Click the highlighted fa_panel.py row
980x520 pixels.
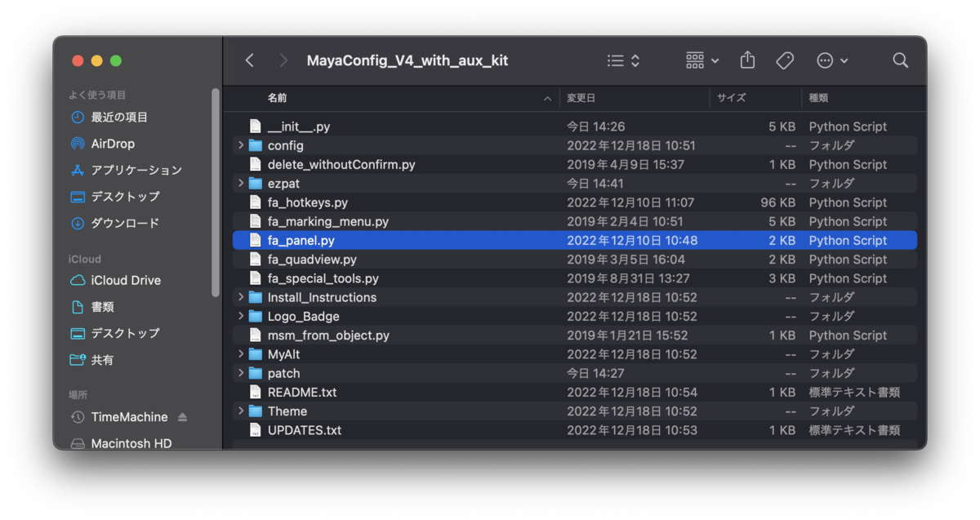[575, 241]
